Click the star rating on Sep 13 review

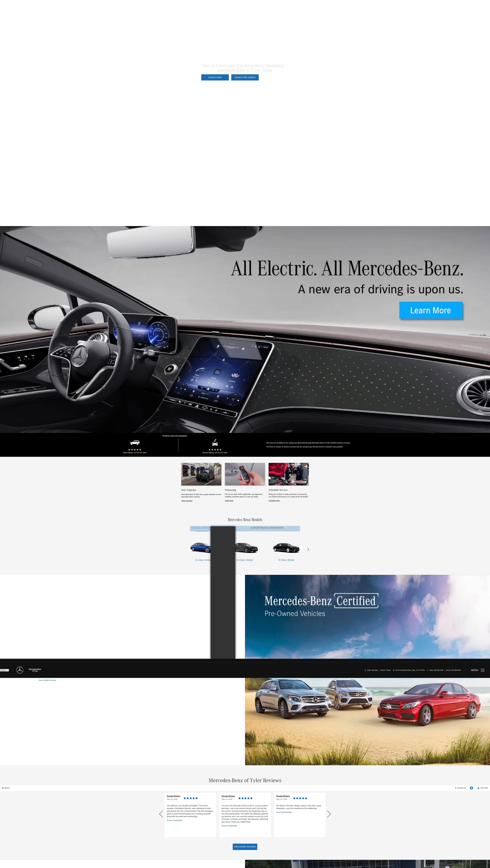point(245,798)
